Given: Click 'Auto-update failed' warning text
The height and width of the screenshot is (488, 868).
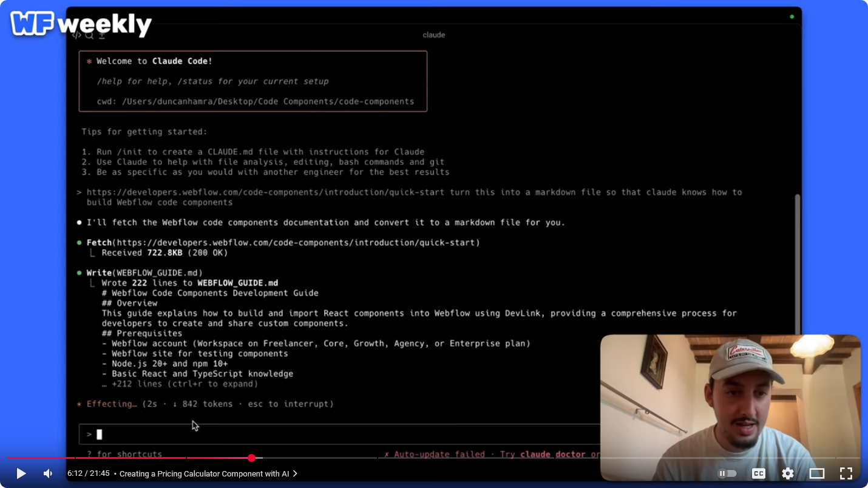Looking at the screenshot, I should coord(439,454).
